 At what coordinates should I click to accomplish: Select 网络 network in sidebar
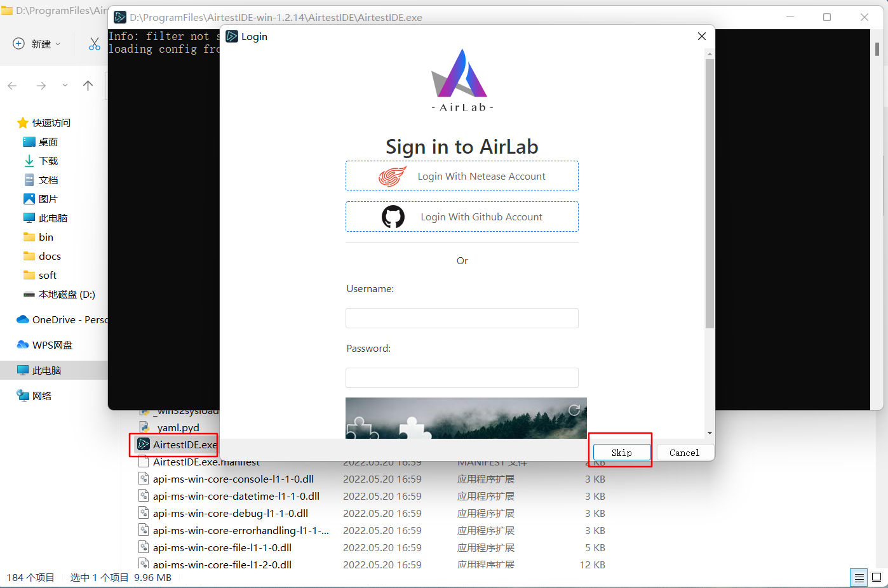click(x=34, y=396)
